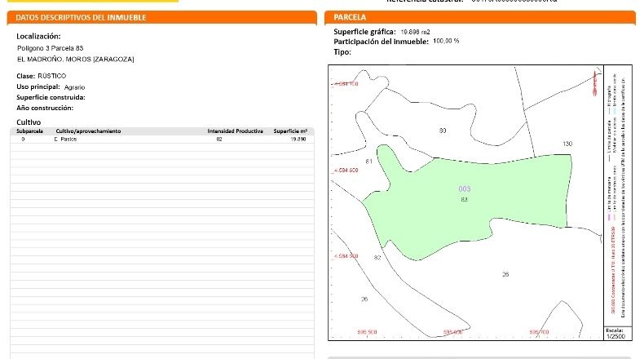The height and width of the screenshot is (359, 644).
Task: Click the '4.584.500' coordinate label
Action: click(346, 255)
